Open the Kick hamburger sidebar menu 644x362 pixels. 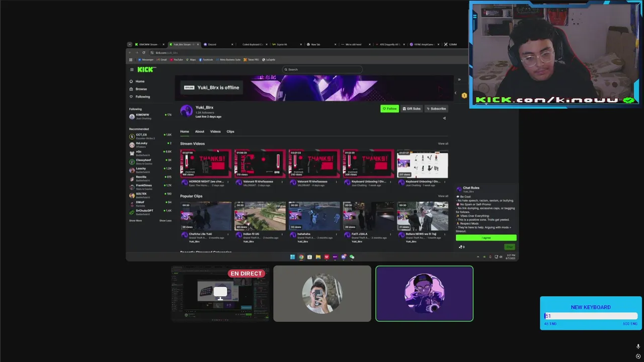(132, 69)
